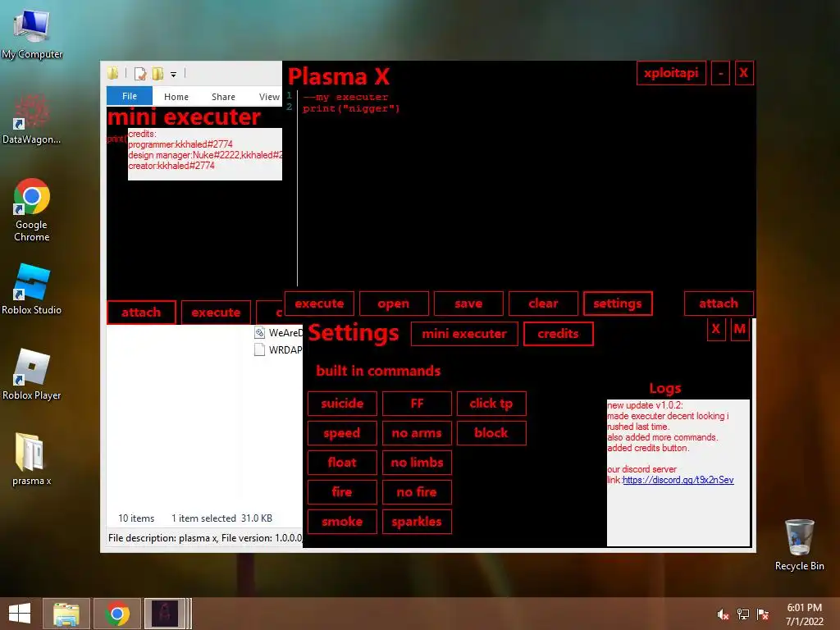Run the float command

[342, 463]
